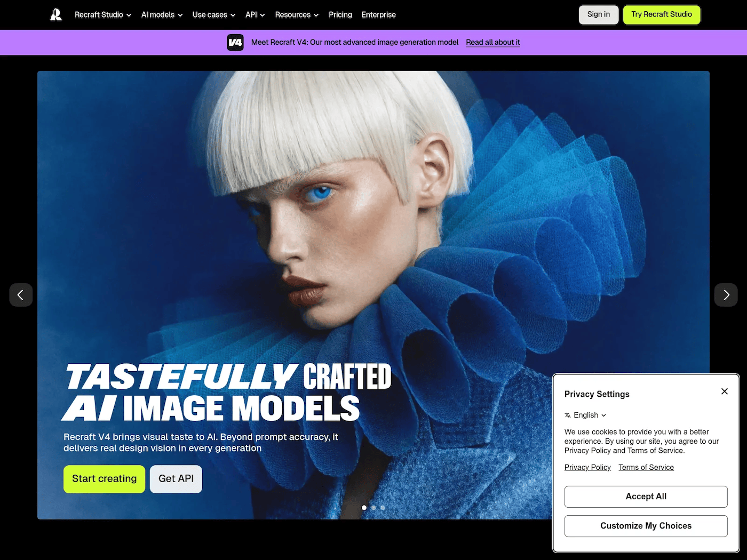Image resolution: width=747 pixels, height=560 pixels.
Task: Click Accept All cookies button
Action: coord(646,497)
